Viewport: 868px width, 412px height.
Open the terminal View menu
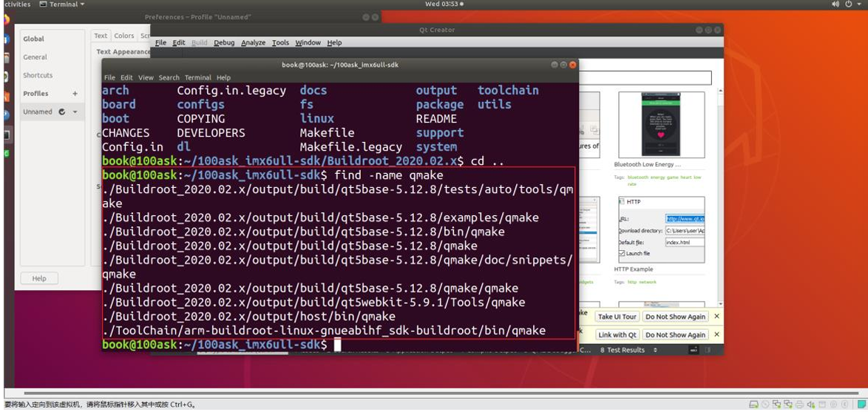tap(146, 78)
